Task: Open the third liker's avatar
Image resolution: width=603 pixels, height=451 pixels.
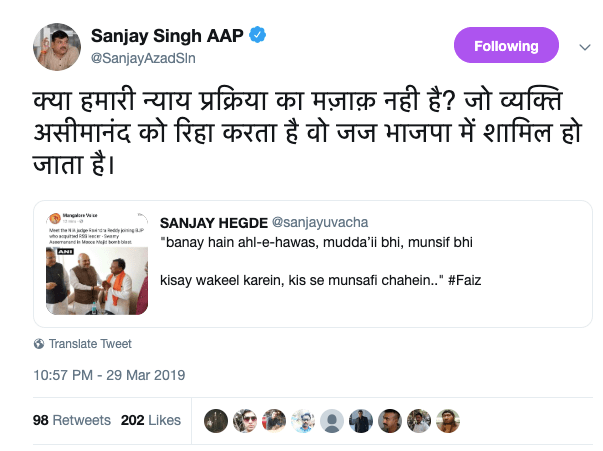Action: 274,420
